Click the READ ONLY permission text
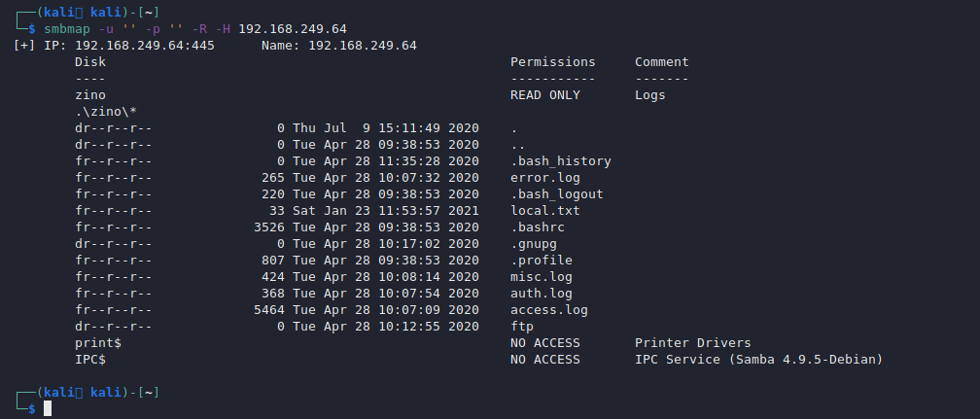This screenshot has width=980, height=419. 544,95
